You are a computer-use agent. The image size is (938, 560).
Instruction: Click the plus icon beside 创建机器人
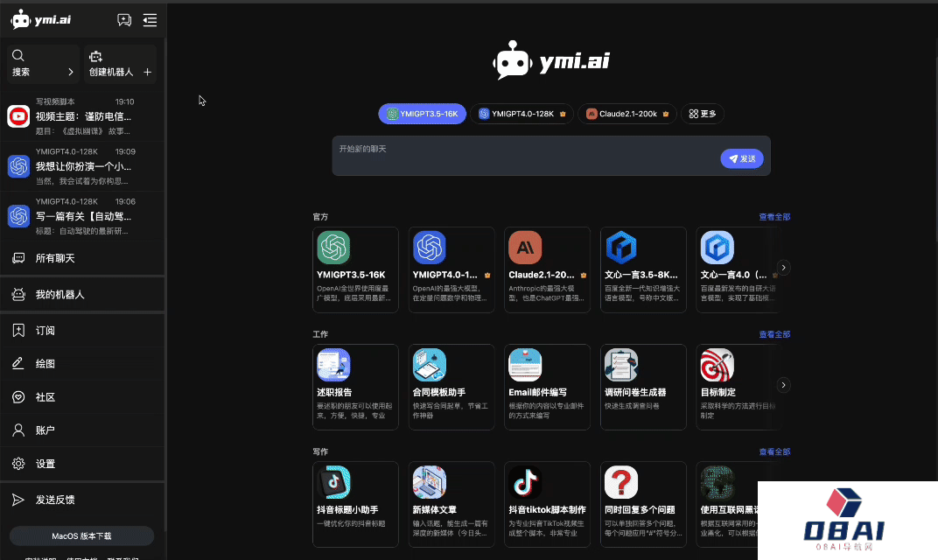click(x=147, y=73)
